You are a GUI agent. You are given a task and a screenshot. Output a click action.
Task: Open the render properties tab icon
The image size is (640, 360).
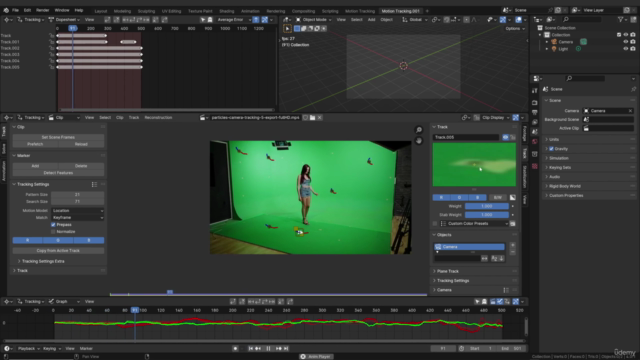535,102
